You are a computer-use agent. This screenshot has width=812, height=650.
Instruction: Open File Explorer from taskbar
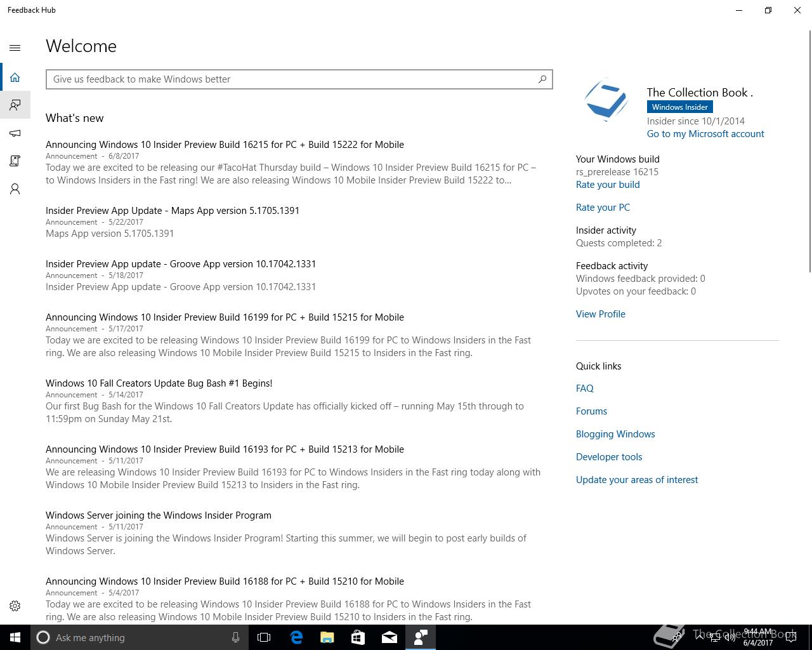[x=327, y=637]
